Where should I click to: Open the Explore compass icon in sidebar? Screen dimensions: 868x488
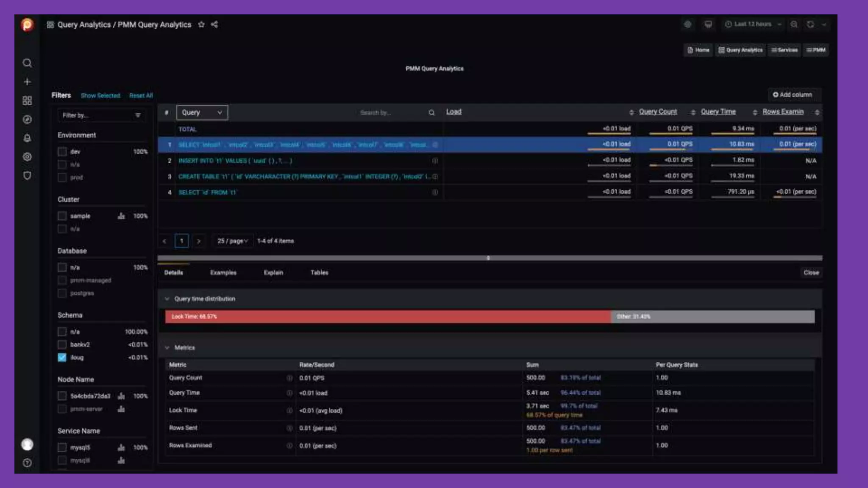click(x=27, y=119)
